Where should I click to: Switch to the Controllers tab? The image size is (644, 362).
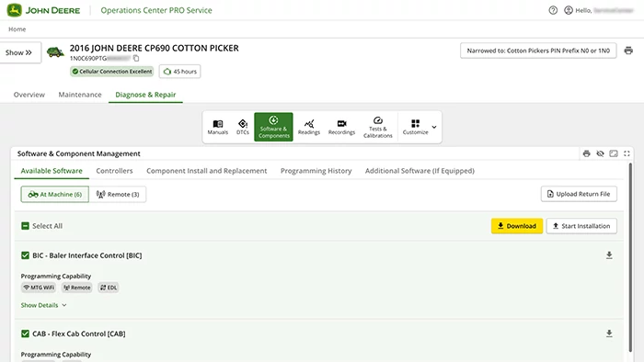pos(114,171)
